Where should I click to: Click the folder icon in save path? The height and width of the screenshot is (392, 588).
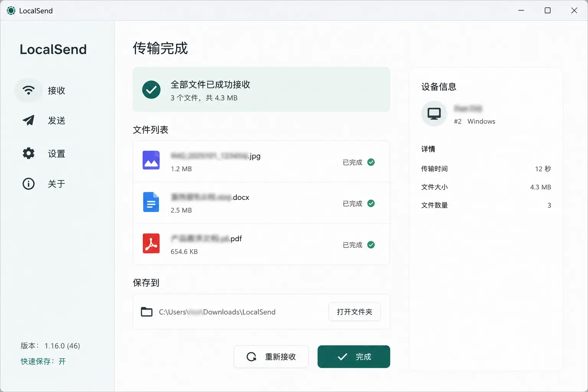(x=147, y=312)
